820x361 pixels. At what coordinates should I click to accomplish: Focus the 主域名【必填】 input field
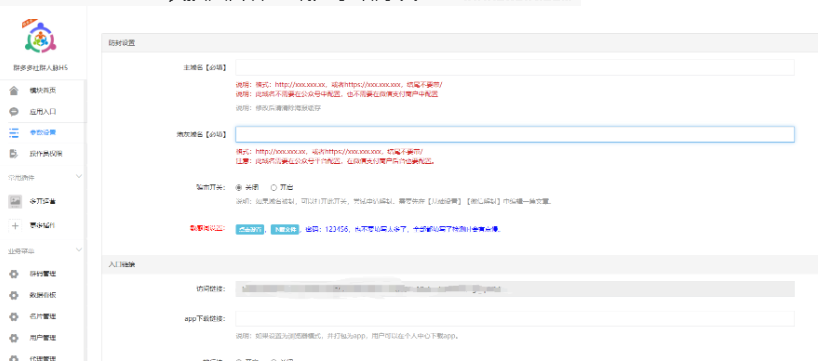[515, 67]
